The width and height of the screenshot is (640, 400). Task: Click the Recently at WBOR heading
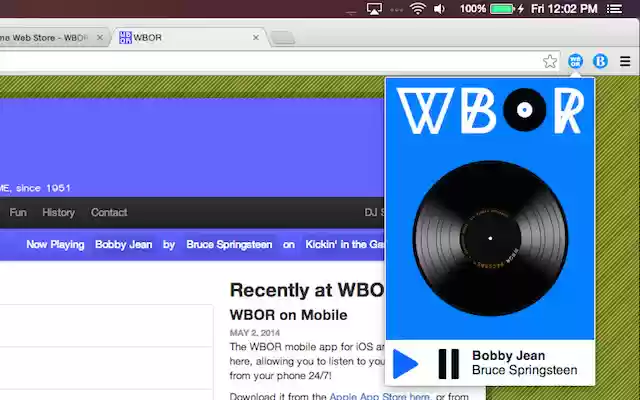coord(307,290)
